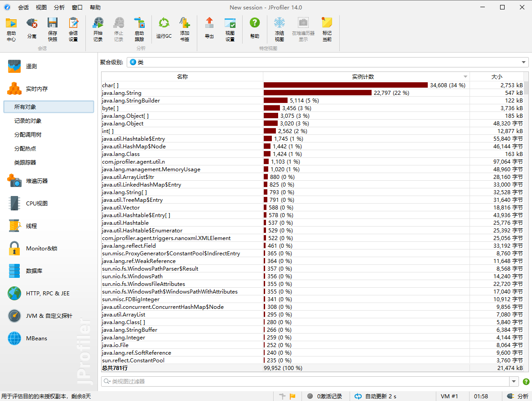Click the flag icon in status bar
The width and height of the screenshot is (532, 401).
click(293, 396)
